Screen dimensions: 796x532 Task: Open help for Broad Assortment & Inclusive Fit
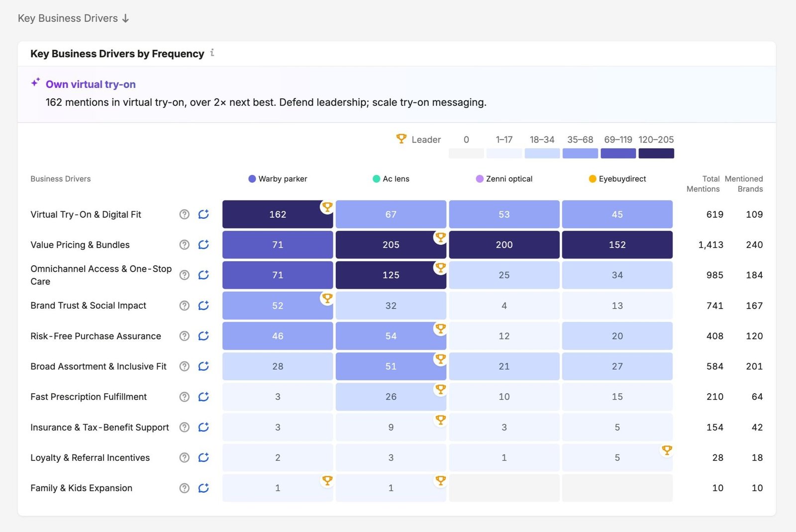(185, 366)
